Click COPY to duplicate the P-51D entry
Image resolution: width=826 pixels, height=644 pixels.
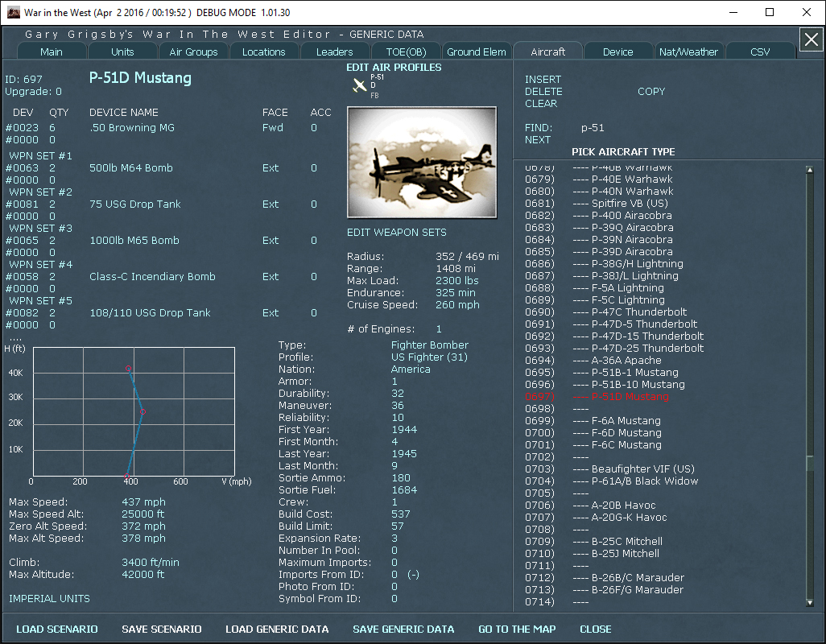[651, 91]
